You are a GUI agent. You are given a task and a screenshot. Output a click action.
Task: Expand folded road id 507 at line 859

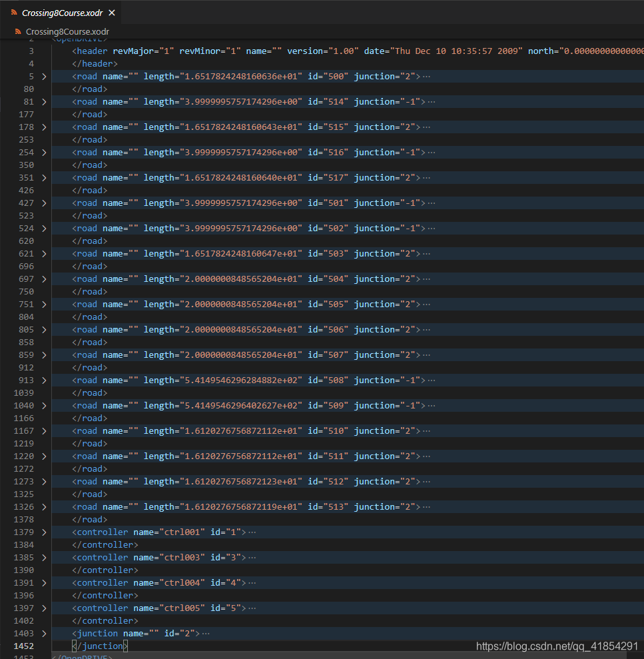pyautogui.click(x=44, y=355)
